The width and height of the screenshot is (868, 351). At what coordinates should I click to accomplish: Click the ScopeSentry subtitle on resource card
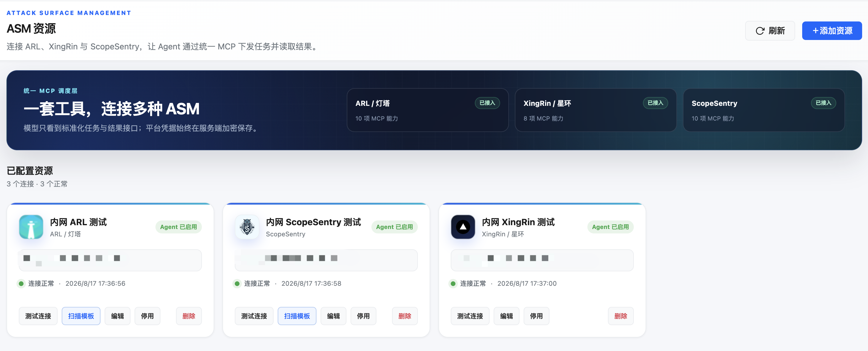286,234
